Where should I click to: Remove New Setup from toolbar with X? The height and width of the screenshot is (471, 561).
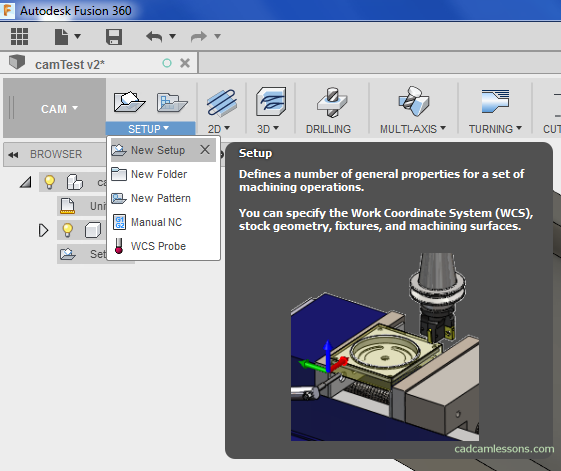(x=205, y=150)
